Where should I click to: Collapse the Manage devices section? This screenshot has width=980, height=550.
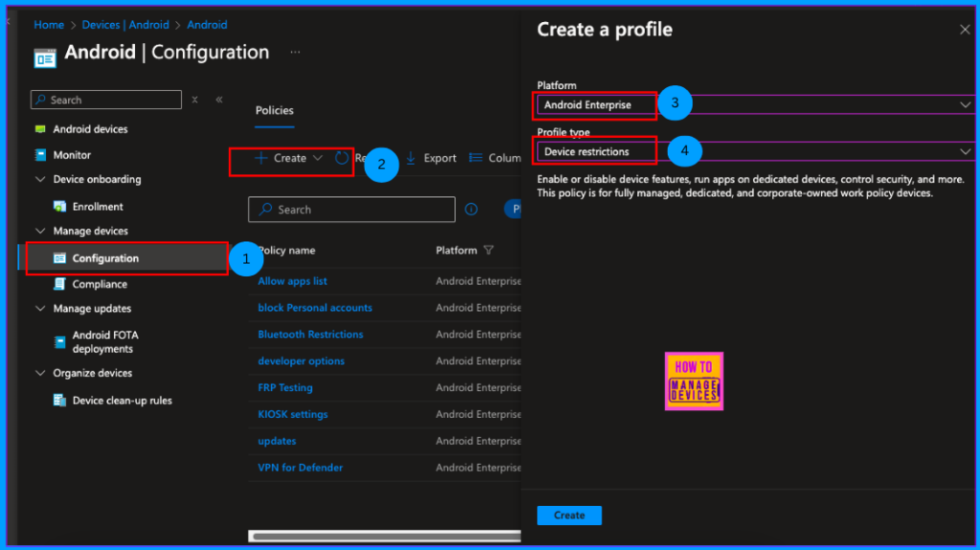[x=40, y=231]
